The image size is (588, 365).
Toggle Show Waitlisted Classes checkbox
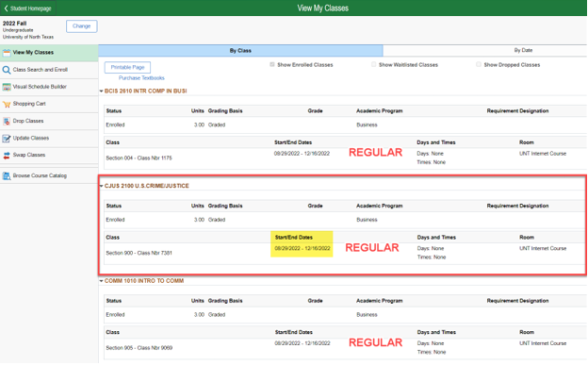(373, 64)
